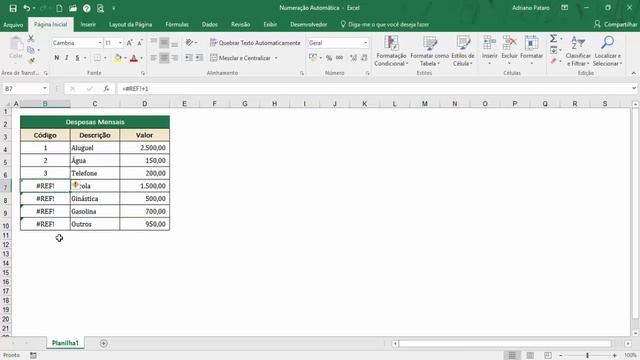Save the workbook from quick access toolbar
Screen dimensions: 640x360
tap(13, 8)
